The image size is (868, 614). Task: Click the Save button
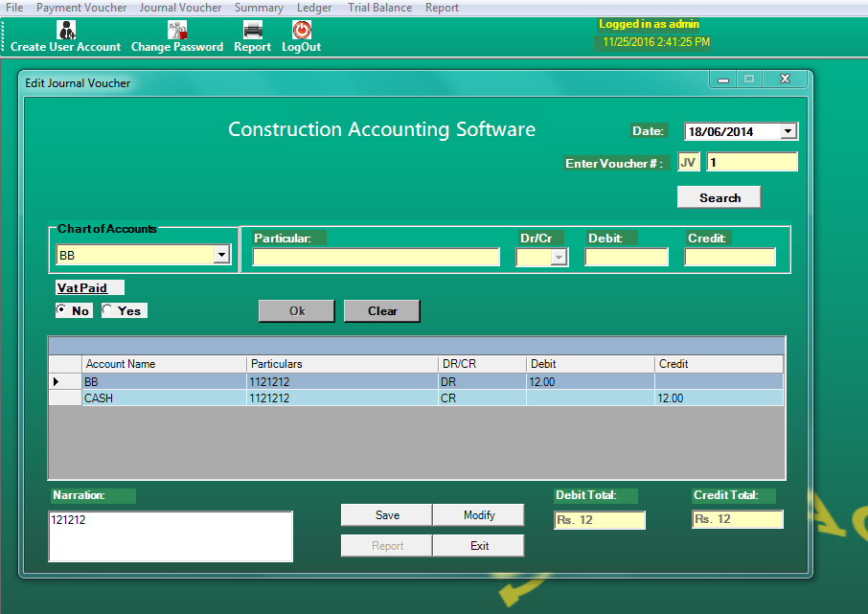387,515
